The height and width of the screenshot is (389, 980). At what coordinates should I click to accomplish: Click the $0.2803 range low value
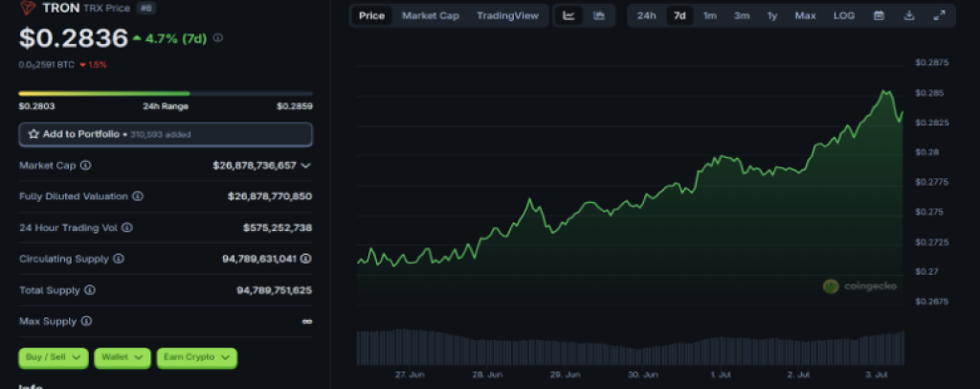37,106
